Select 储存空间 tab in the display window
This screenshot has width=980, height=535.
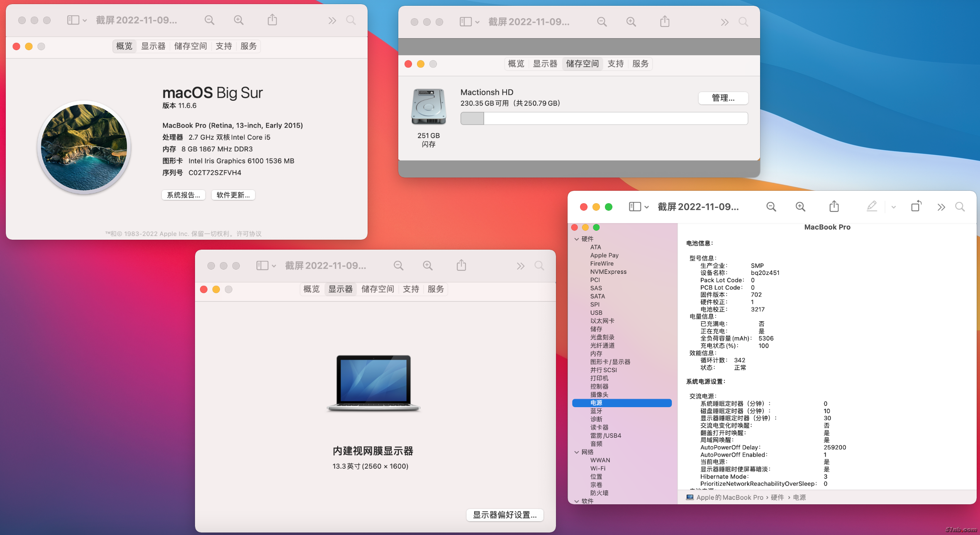coord(378,289)
